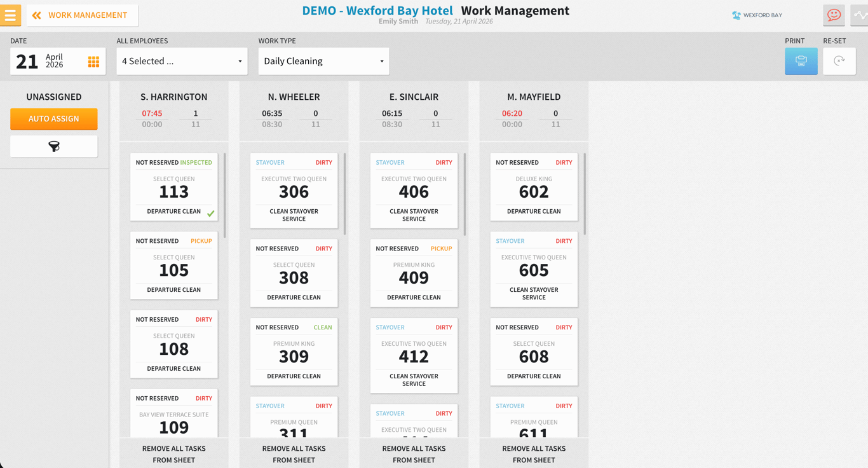The image size is (868, 468).
Task: Click 06:35 time under N. Wheeler
Action: [x=272, y=113]
